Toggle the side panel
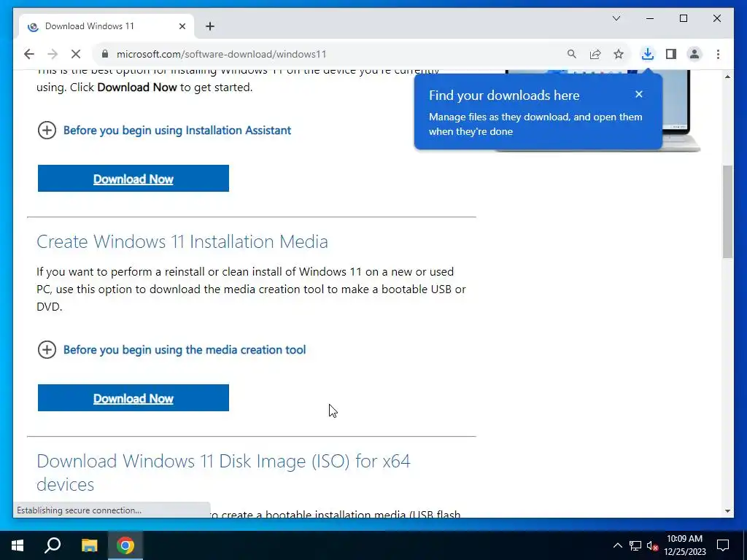Screen dimensions: 747x560 click(x=671, y=54)
